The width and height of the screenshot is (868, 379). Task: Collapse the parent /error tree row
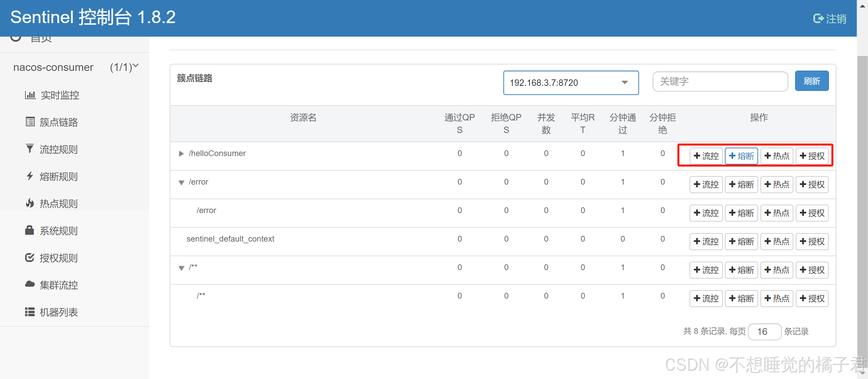pyautogui.click(x=181, y=183)
